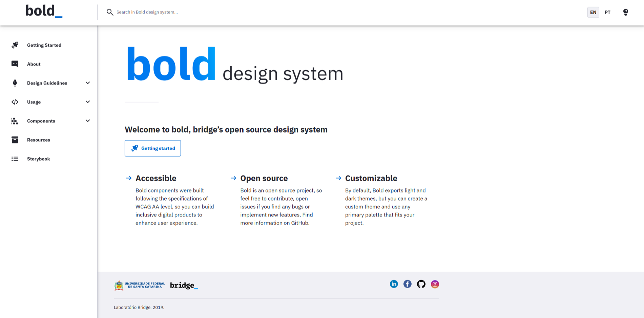Switch language to EN
644x318 pixels.
(593, 12)
